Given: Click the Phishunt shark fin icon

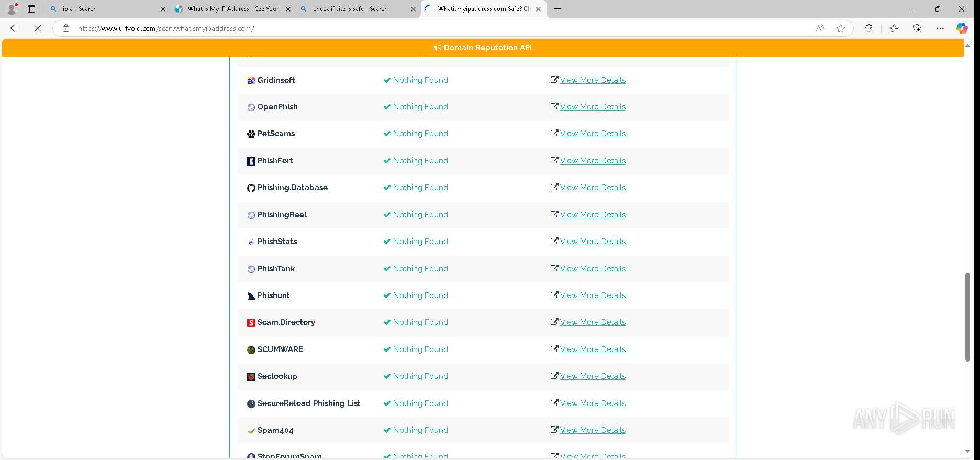Looking at the screenshot, I should (251, 296).
